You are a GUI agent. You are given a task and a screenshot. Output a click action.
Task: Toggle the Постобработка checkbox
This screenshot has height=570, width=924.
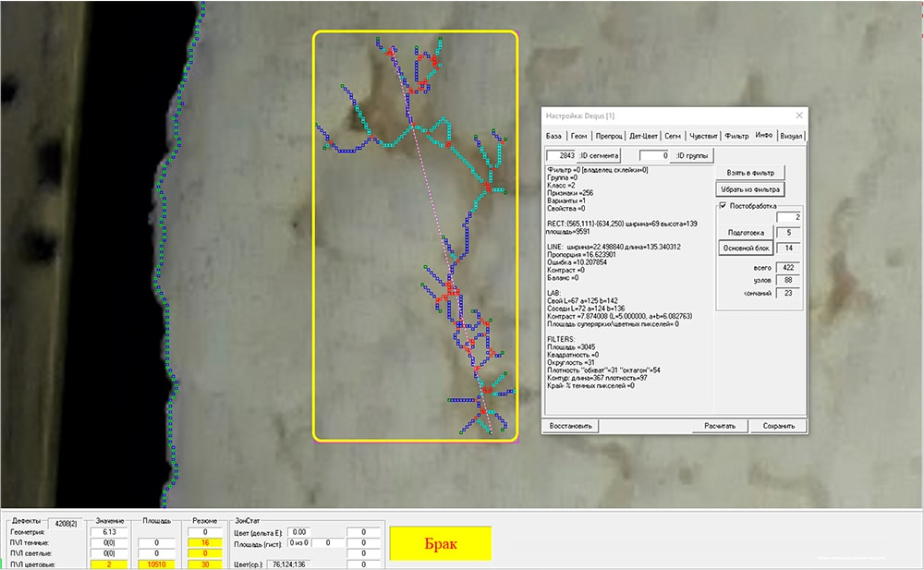pyautogui.click(x=723, y=206)
